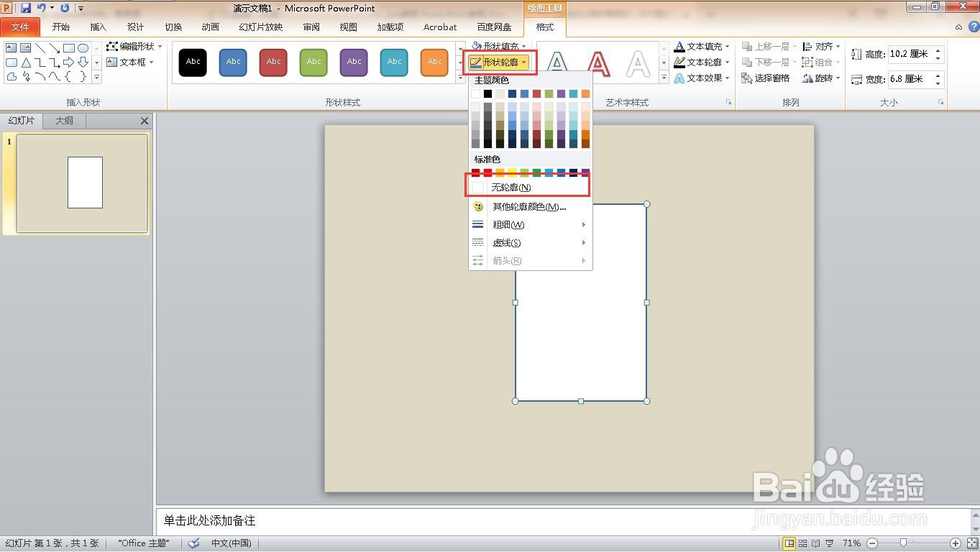The height and width of the screenshot is (552, 980).
Task: Select the Rectangle shape in shapes gallery
Action: [69, 48]
